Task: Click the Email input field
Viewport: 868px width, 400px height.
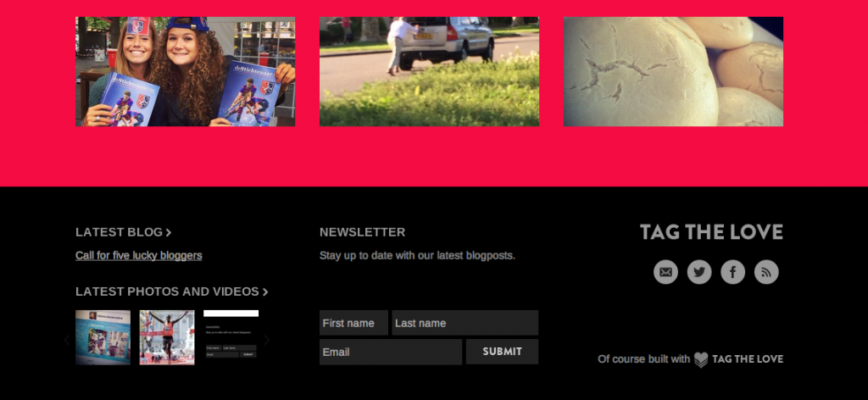Action: [x=390, y=352]
